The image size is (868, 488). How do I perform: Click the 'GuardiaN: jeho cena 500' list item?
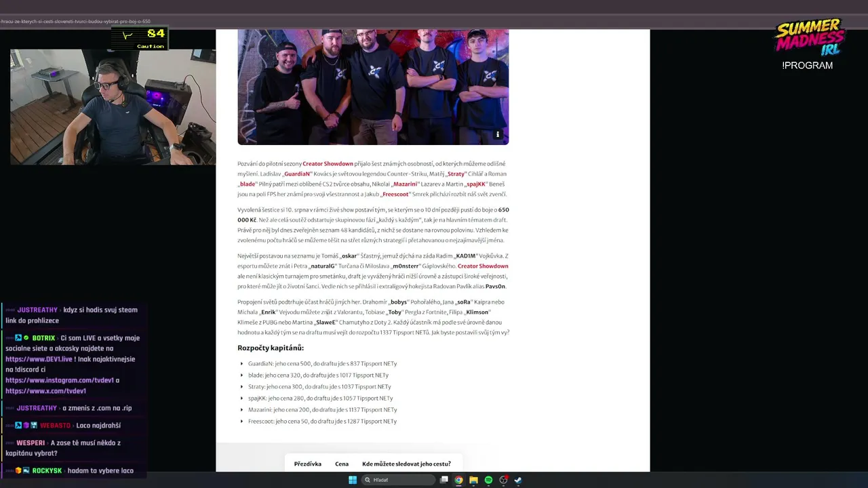tap(322, 363)
